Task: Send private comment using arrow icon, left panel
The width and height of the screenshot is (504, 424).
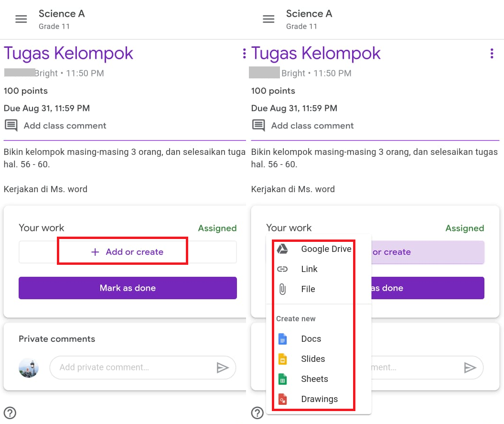Action: coord(222,368)
